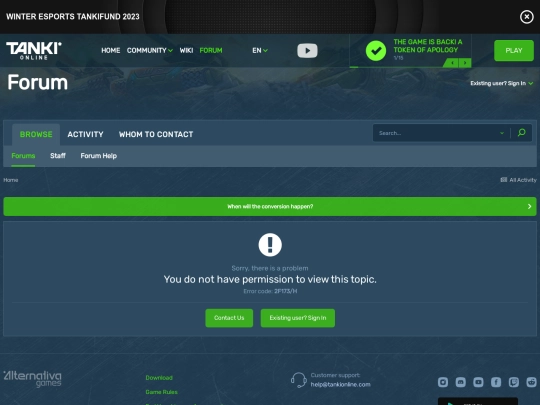Open 'When will the conversion happen?' announcement
The image size is (540, 405).
(270, 207)
